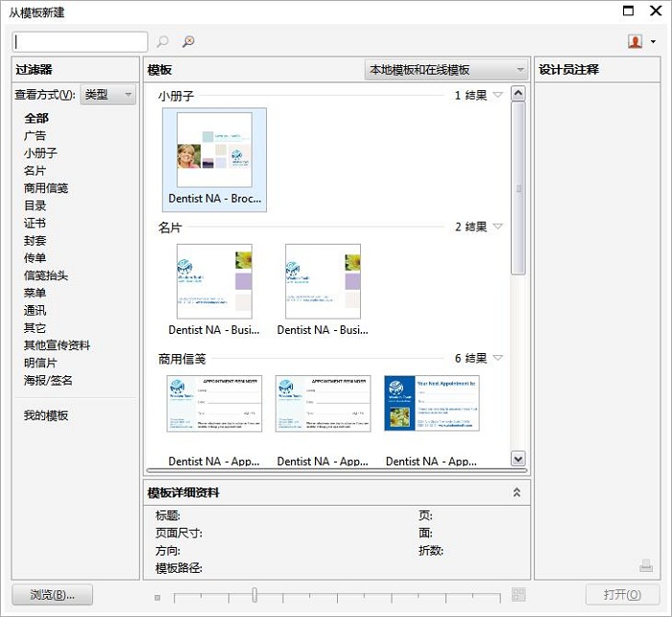Collapse the 名片 results group
The width and height of the screenshot is (672, 617).
pos(498,227)
